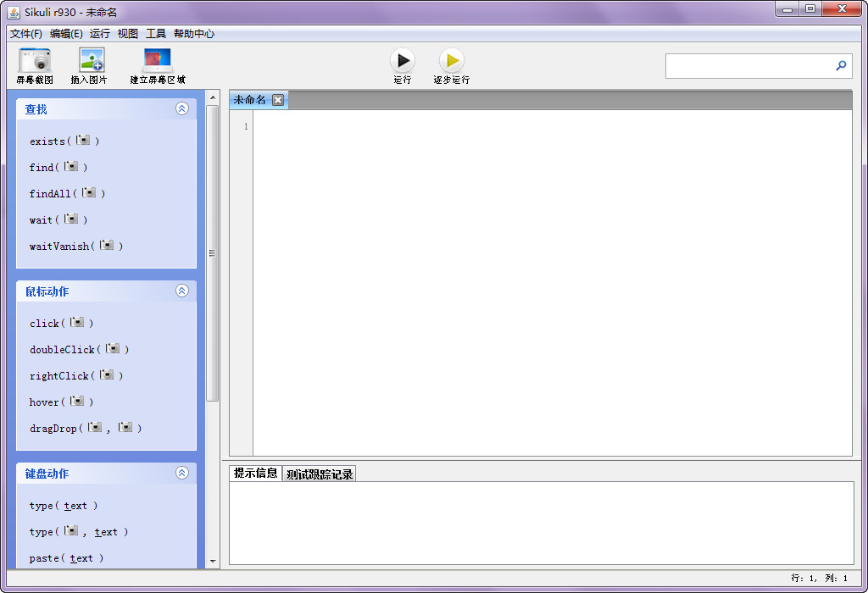
Task: Insert the rightClick command
Action: click(x=76, y=375)
